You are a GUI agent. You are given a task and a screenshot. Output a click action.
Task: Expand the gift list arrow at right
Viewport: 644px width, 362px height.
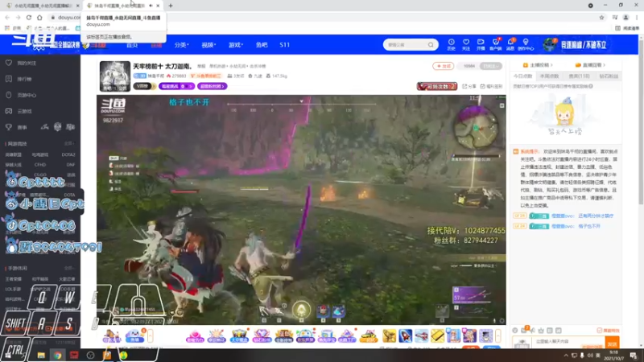point(497,335)
